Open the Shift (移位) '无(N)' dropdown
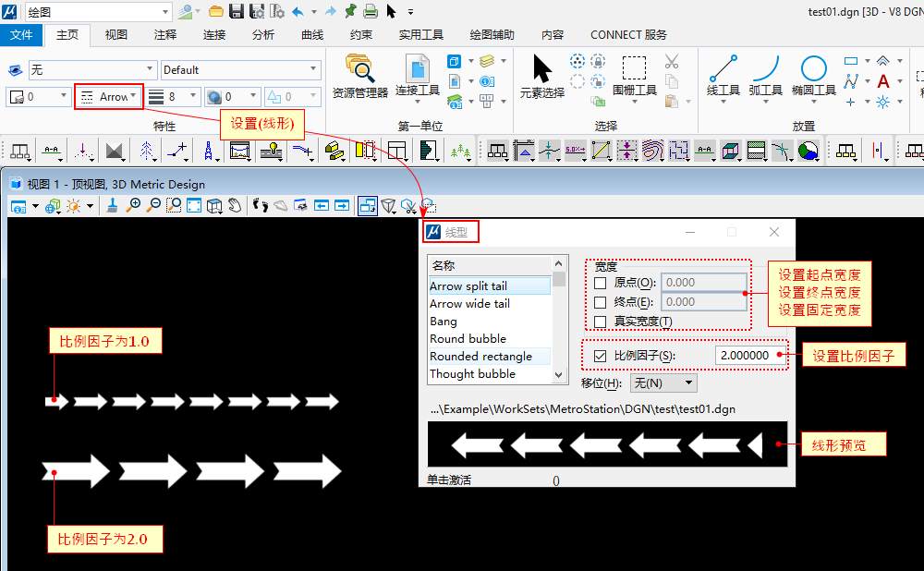This screenshot has height=571, width=924. [x=663, y=383]
